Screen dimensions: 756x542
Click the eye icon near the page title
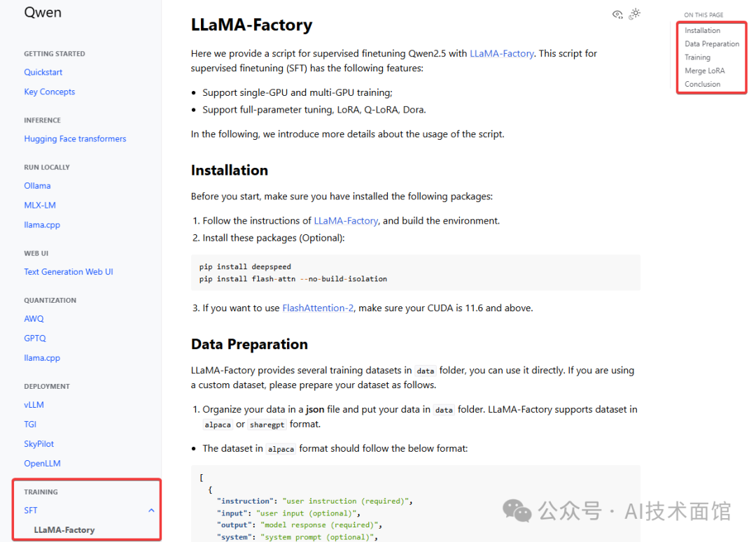[x=617, y=15]
